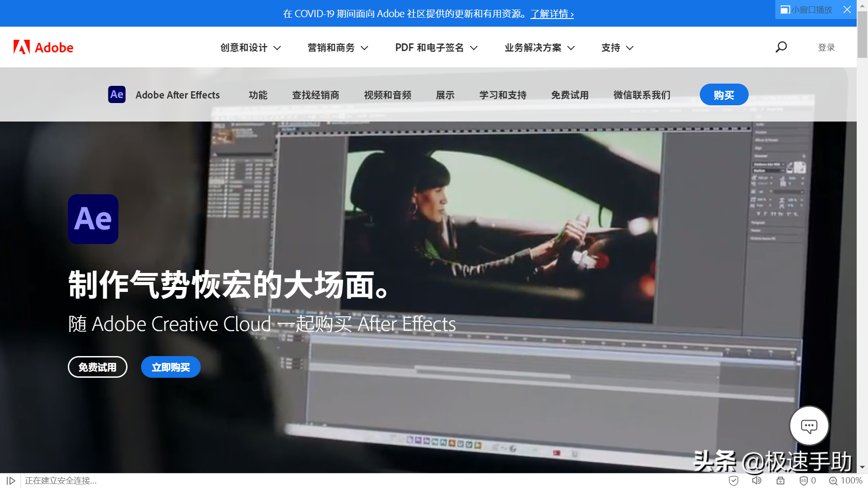Expand the 支持 dropdown menu

click(x=617, y=47)
